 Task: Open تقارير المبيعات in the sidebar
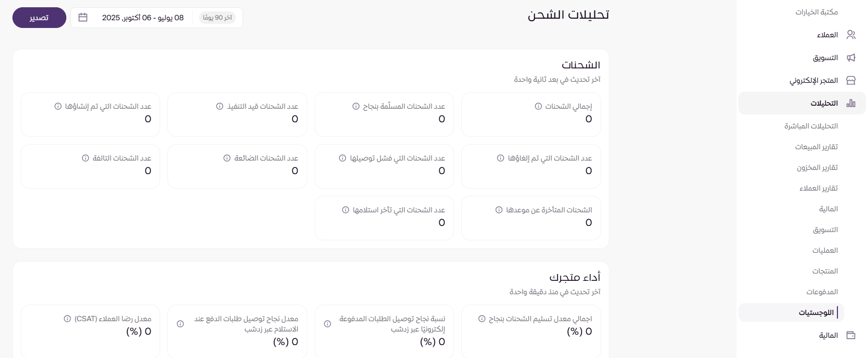(816, 147)
